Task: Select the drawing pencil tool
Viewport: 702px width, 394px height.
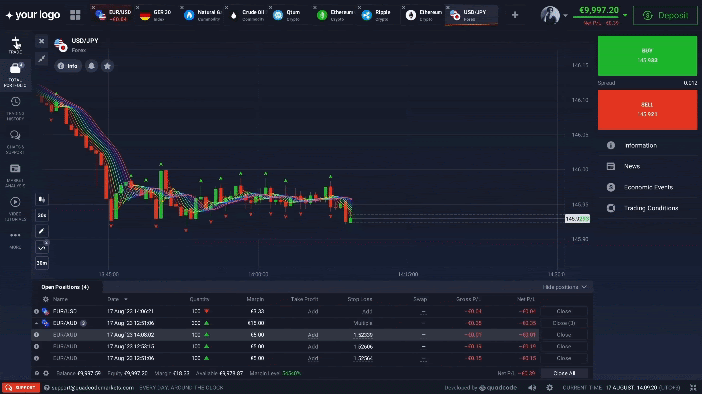Action: 42,231
